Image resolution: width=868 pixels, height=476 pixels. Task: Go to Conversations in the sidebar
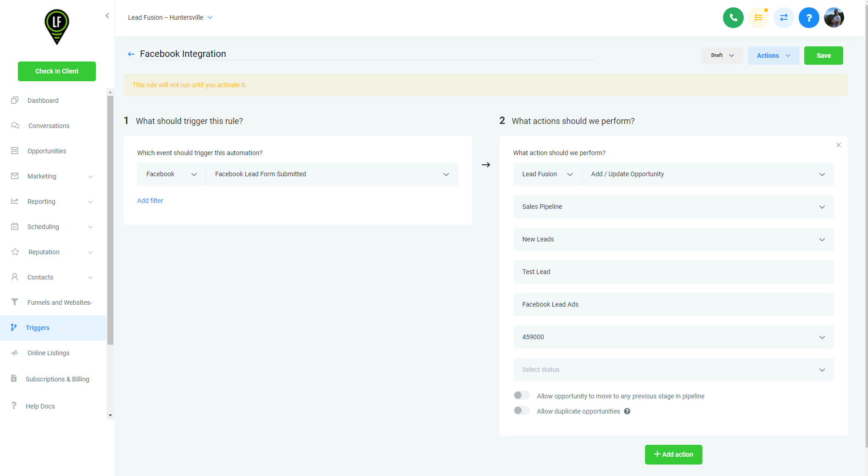tap(53, 126)
